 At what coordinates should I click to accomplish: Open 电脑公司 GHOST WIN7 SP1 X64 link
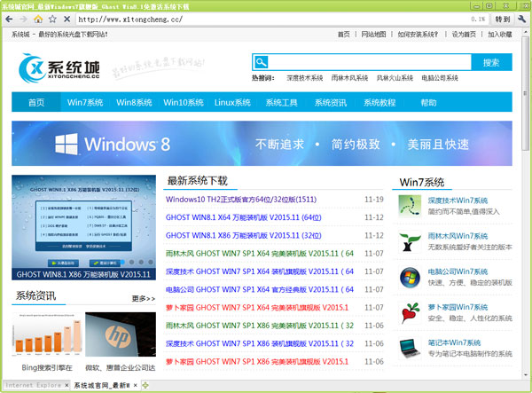coord(260,289)
